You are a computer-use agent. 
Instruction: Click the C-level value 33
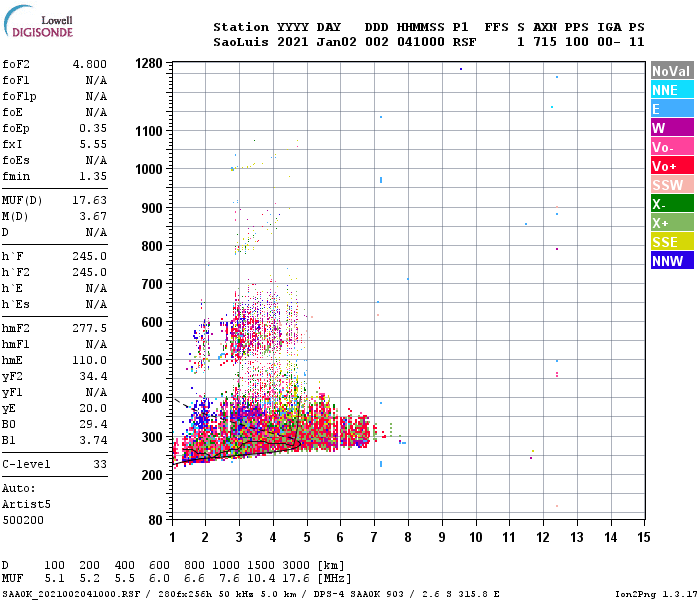point(100,464)
